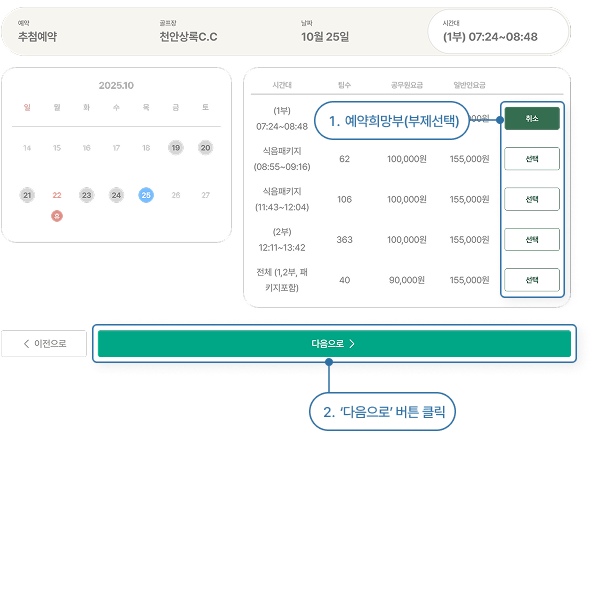This screenshot has width=593, height=599.
Task: Select the gray circled date 24
Action: click(x=116, y=195)
